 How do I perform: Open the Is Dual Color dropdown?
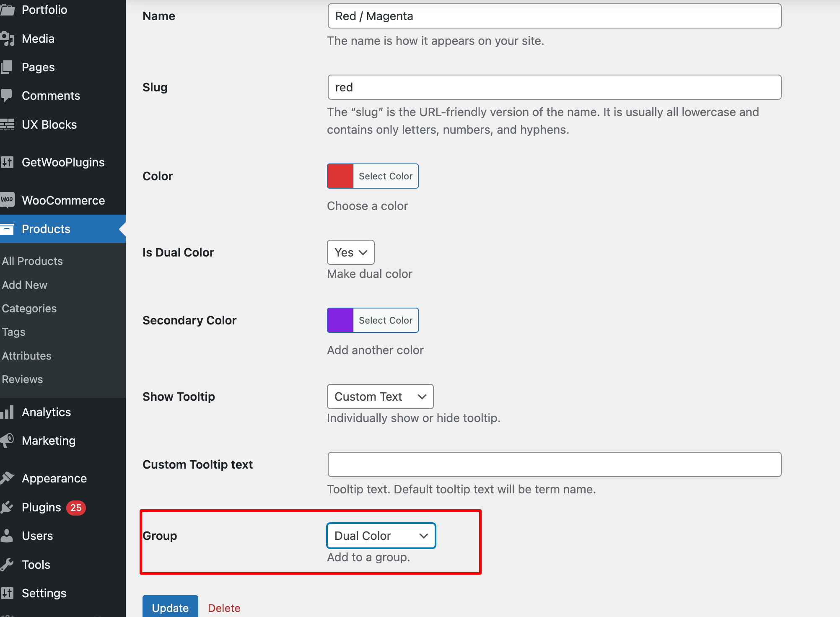pyautogui.click(x=350, y=252)
